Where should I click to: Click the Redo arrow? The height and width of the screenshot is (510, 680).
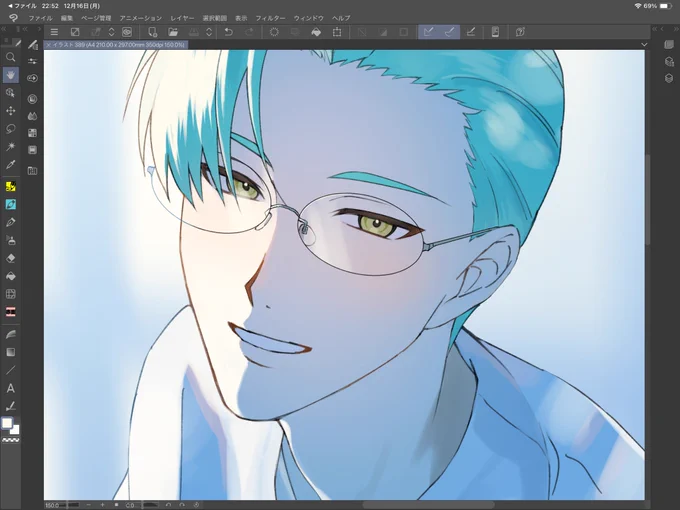(x=249, y=32)
